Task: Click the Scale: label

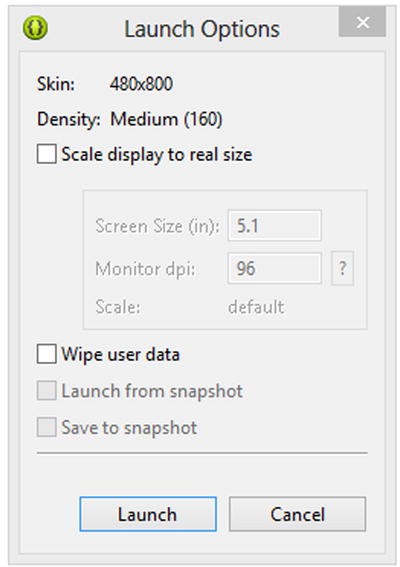Action: click(x=118, y=307)
